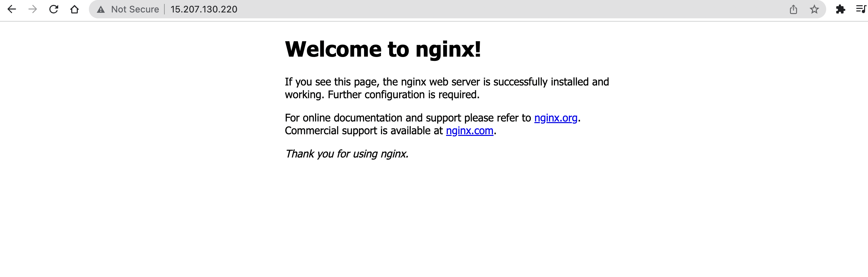Click the "Thank you for using nginx." text
This screenshot has width=868, height=277.
click(346, 154)
